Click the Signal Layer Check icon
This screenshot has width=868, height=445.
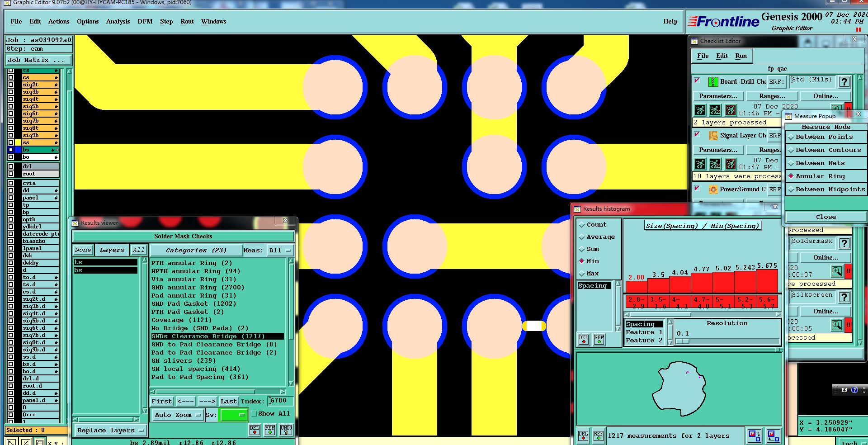coord(713,136)
